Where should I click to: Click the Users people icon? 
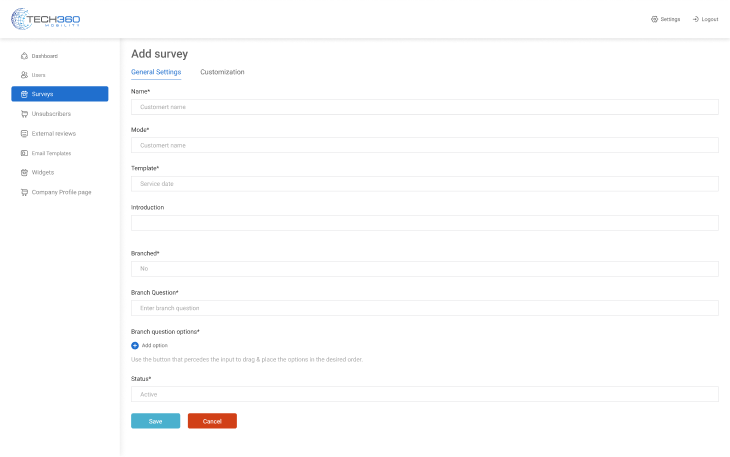coord(24,75)
